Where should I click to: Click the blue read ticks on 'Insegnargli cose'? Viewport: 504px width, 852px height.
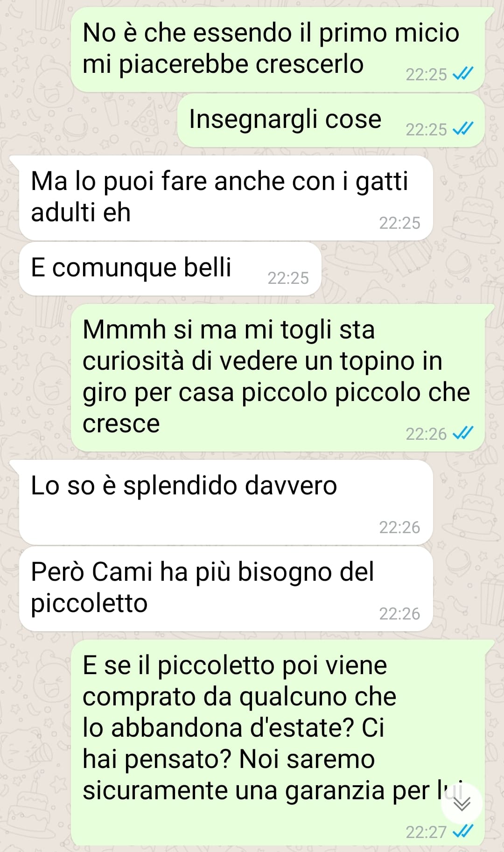click(x=463, y=128)
